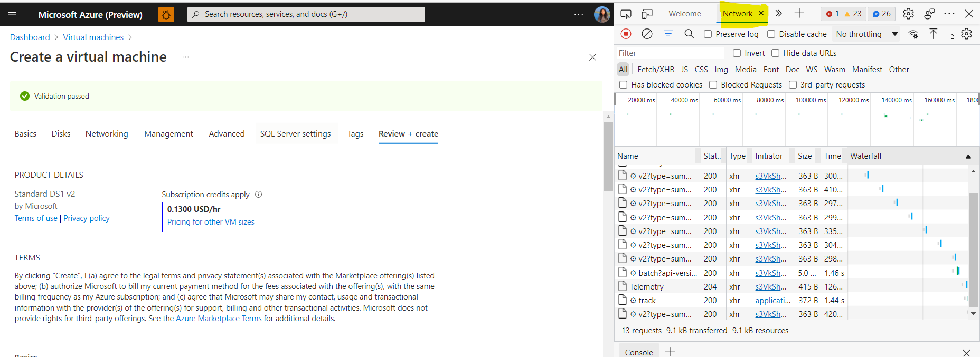
Task: Filter requests by JS
Action: click(x=684, y=70)
